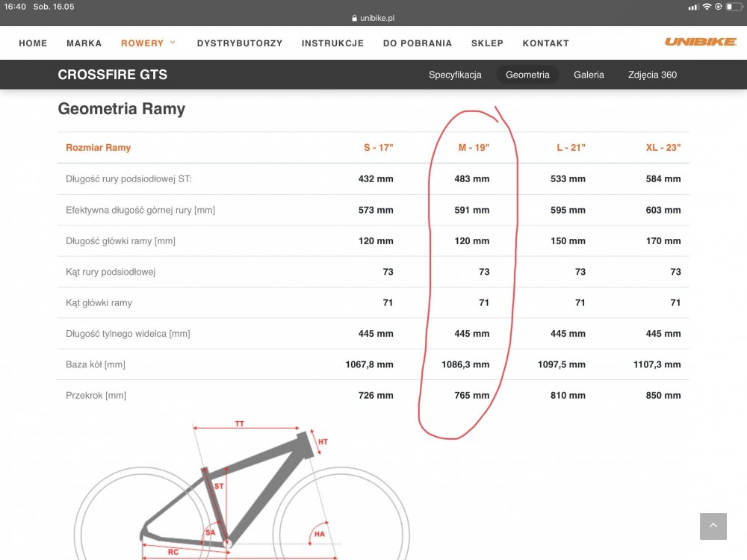The width and height of the screenshot is (747, 560).
Task: Visit the SKLEP link
Action: pos(487,43)
